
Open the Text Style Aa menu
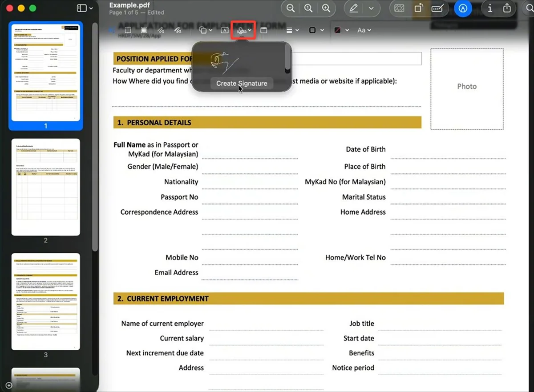coord(364,30)
